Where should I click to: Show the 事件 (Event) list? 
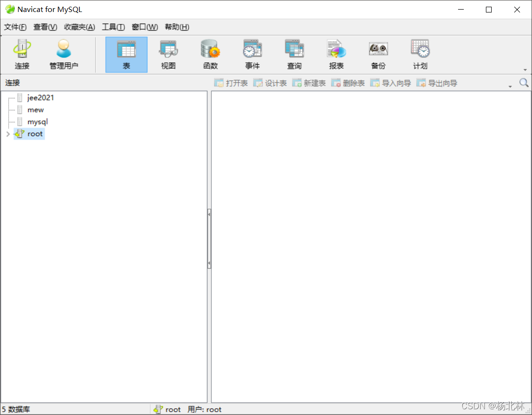(x=253, y=55)
